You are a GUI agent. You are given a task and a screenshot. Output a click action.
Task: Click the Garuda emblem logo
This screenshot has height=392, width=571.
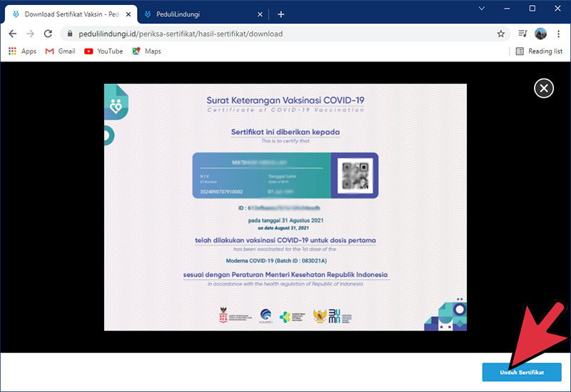(x=320, y=316)
